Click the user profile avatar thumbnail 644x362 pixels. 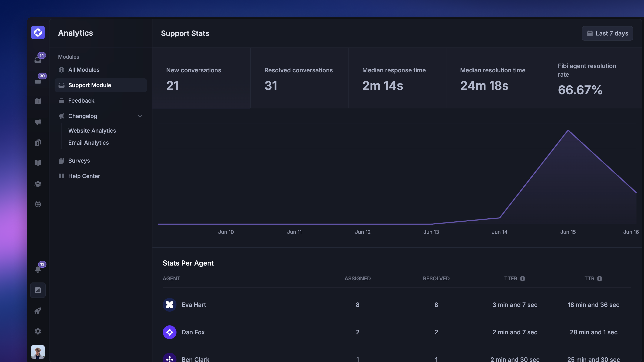[x=38, y=352]
